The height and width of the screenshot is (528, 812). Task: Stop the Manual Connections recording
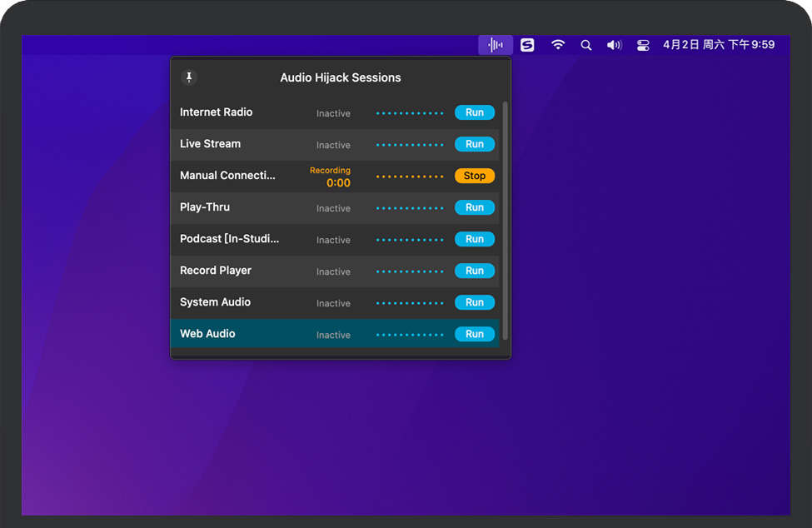click(475, 176)
